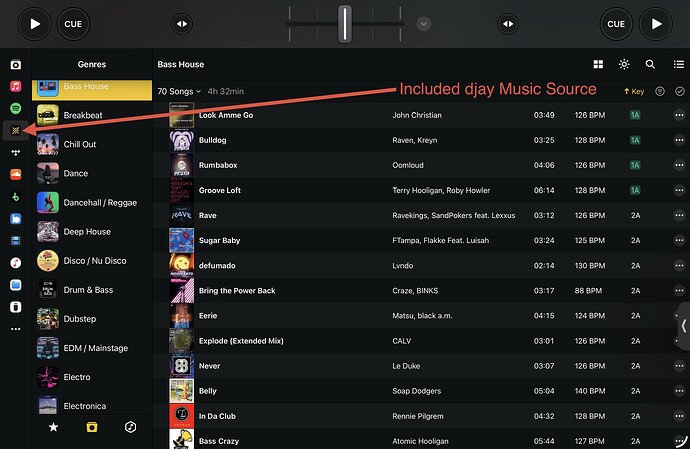Open the Apple Music source
This screenshot has width=690, height=449.
pyautogui.click(x=15, y=86)
